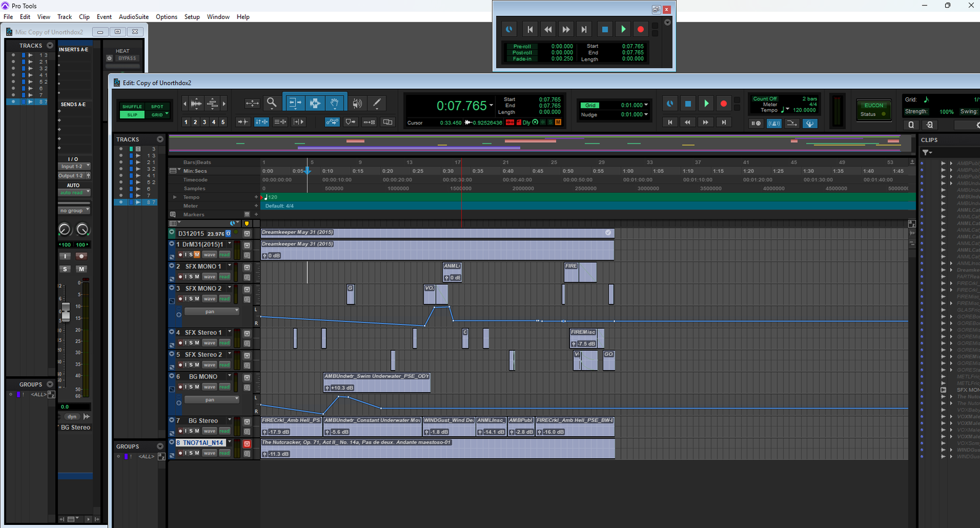Image resolution: width=980 pixels, height=528 pixels.
Task: Toggle Slip edit mode
Action: 132,115
